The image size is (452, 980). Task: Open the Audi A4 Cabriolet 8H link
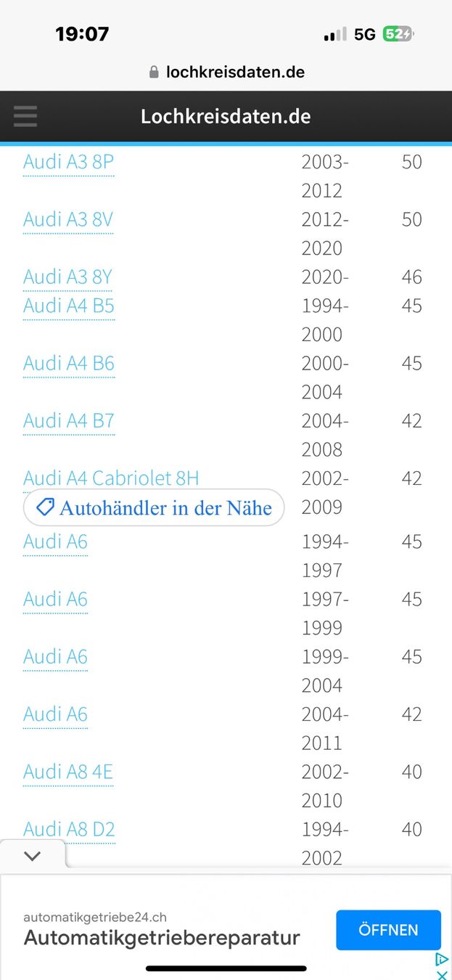point(111,478)
